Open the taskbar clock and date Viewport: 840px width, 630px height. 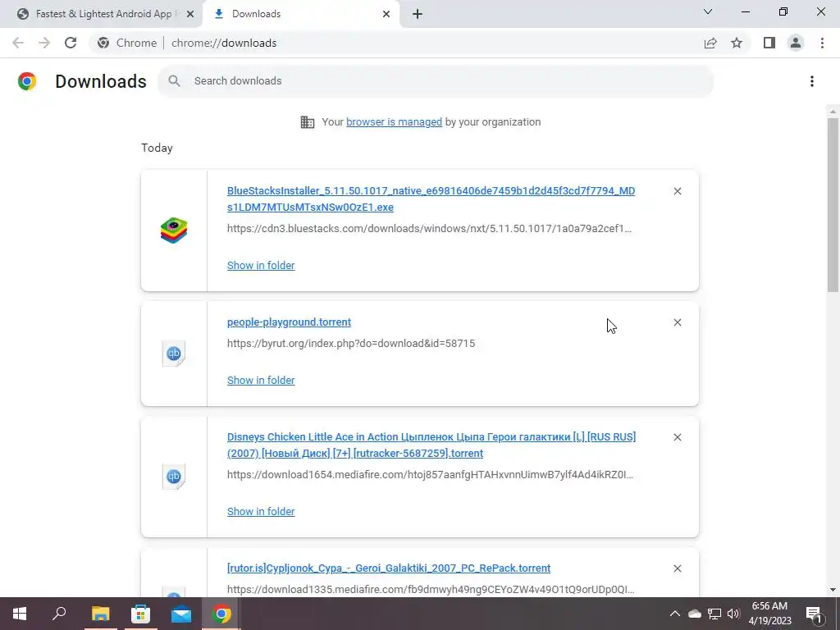[769, 614]
